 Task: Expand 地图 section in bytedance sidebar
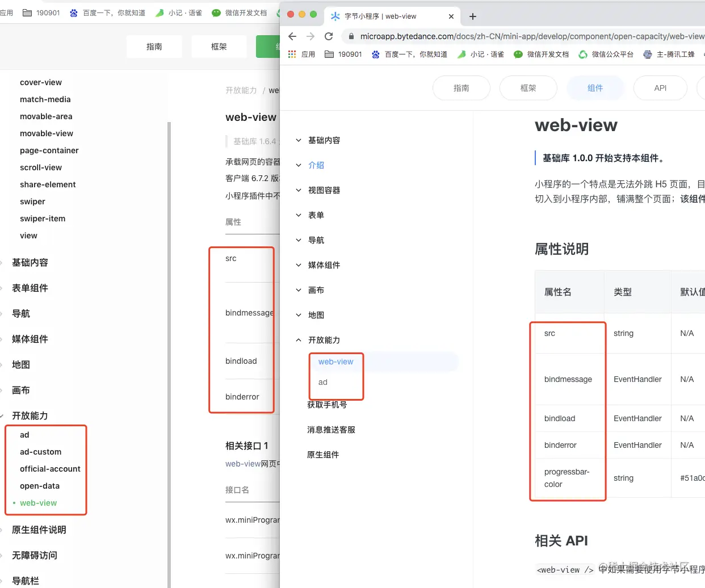pos(310,315)
